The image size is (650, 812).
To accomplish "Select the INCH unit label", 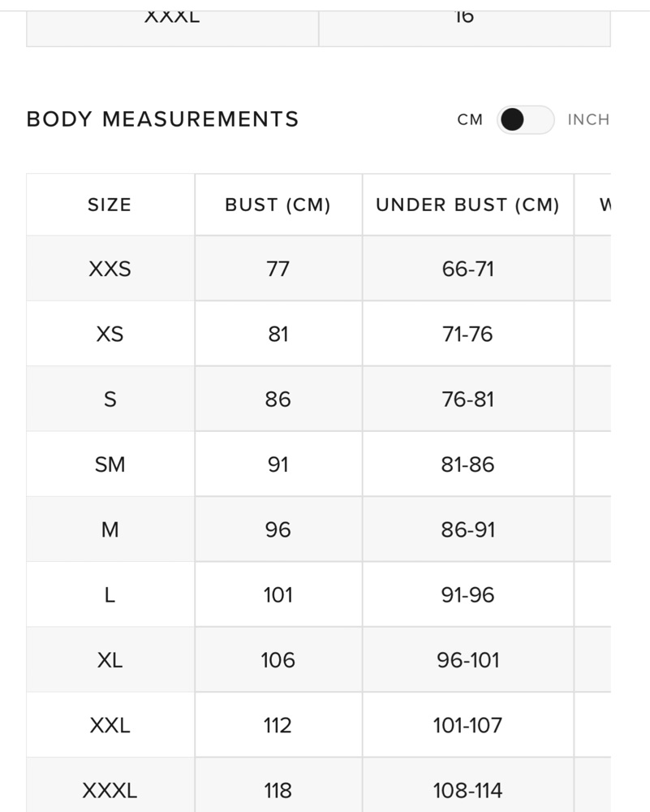I will 588,119.
